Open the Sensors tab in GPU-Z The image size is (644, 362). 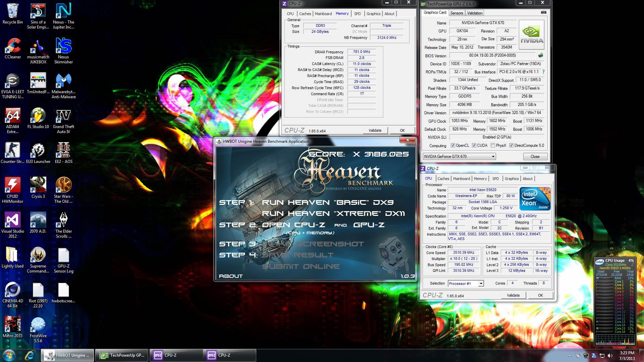click(x=457, y=13)
